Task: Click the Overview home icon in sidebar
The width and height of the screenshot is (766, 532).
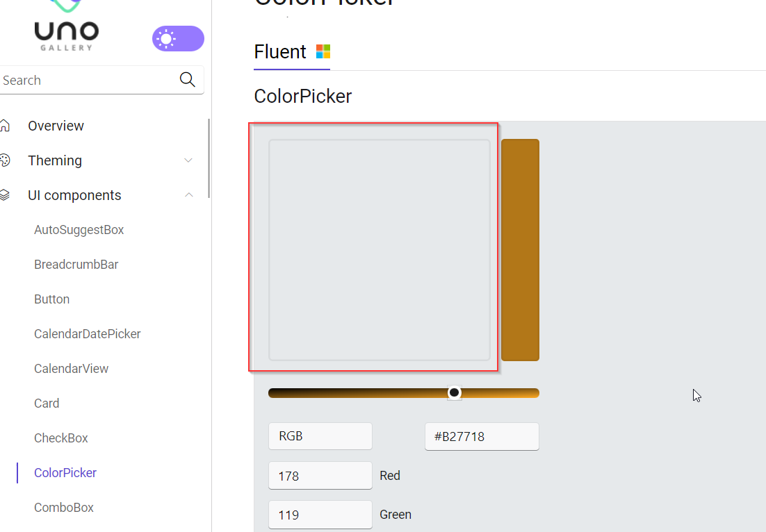Action: (7, 125)
